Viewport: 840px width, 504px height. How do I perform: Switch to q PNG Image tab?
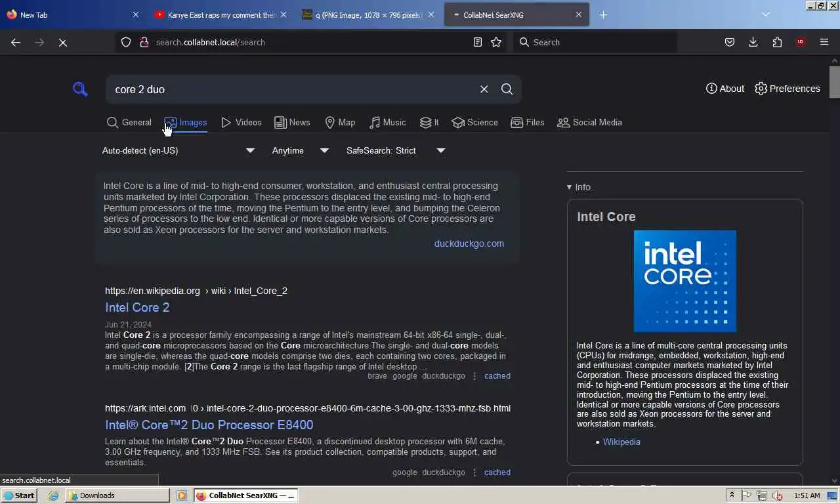click(x=368, y=14)
